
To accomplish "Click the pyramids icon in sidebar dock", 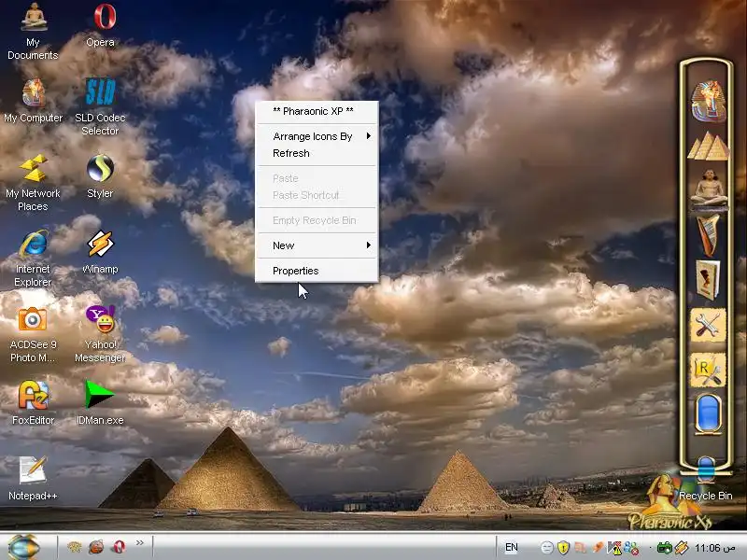I will pyautogui.click(x=708, y=146).
